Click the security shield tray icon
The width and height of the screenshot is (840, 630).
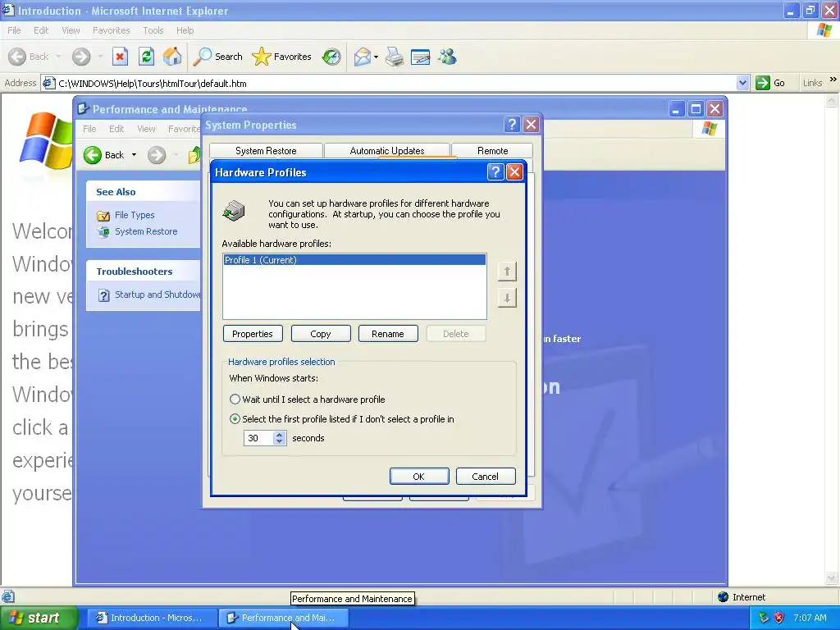click(x=779, y=618)
